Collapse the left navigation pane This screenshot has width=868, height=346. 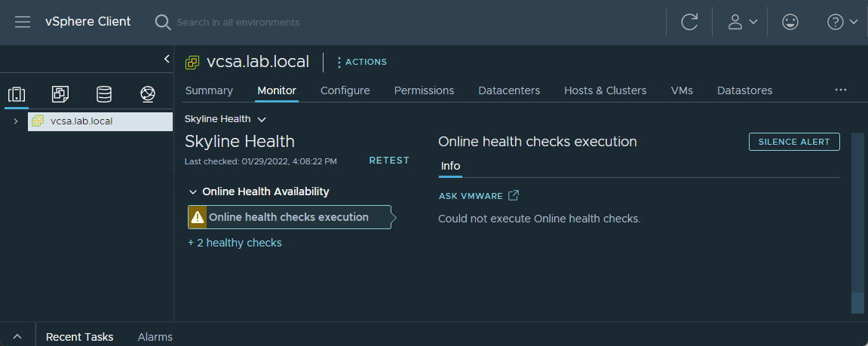coord(167,59)
